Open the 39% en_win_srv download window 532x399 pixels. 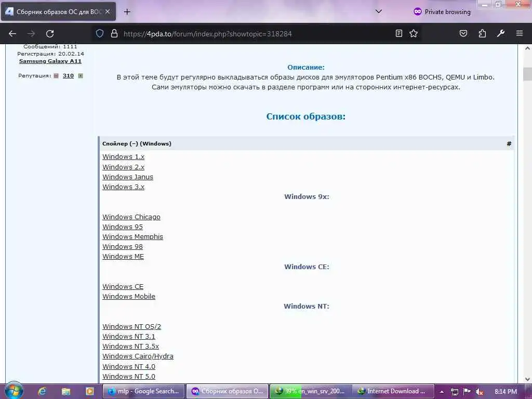(311, 391)
